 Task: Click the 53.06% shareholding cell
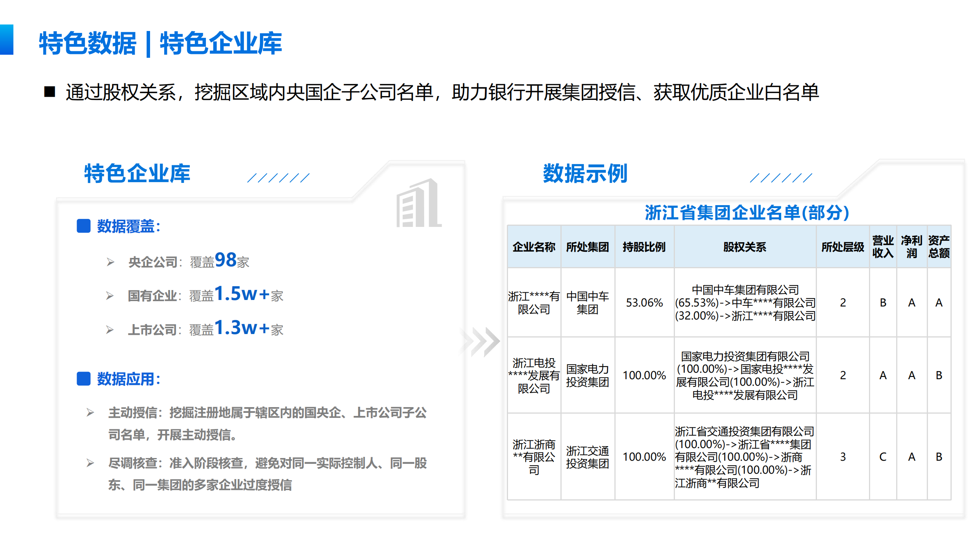click(x=644, y=303)
